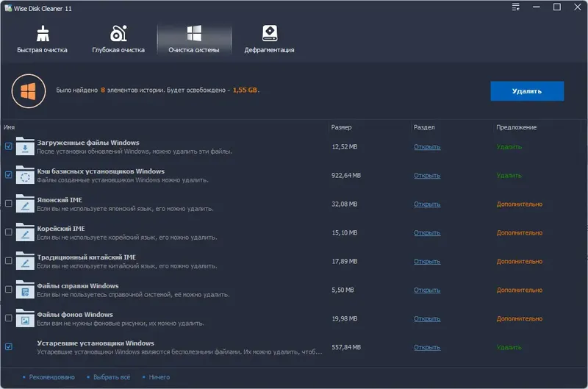Click the folder icon for Японский IME
Viewport: 588px width, 389px height.
point(25,204)
